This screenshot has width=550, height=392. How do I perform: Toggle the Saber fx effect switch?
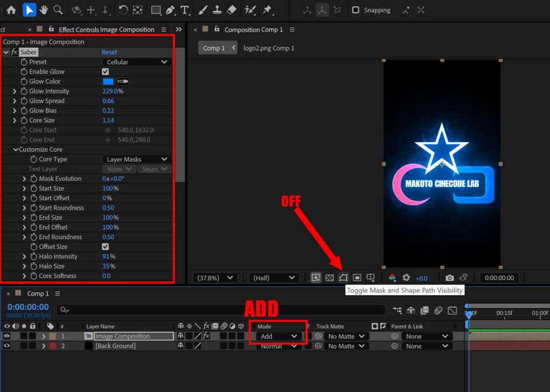click(14, 52)
